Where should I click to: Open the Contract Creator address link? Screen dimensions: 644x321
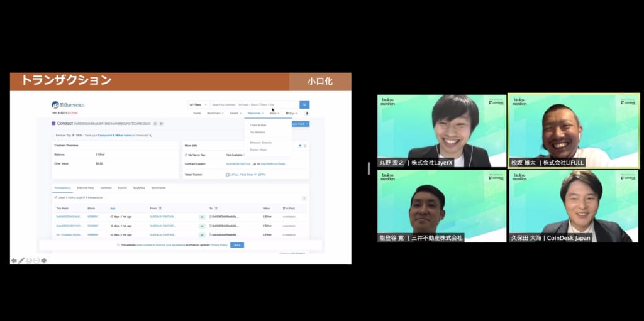[238, 164]
